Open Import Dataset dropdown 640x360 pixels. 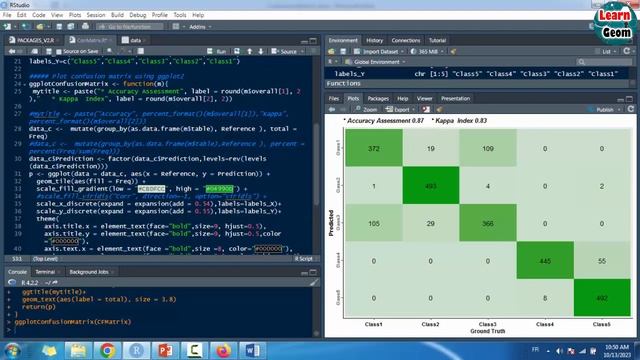pyautogui.click(x=379, y=51)
